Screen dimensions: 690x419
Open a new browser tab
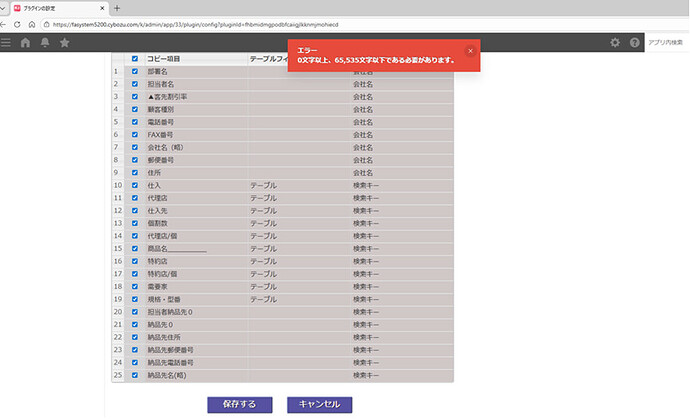pos(117,7)
